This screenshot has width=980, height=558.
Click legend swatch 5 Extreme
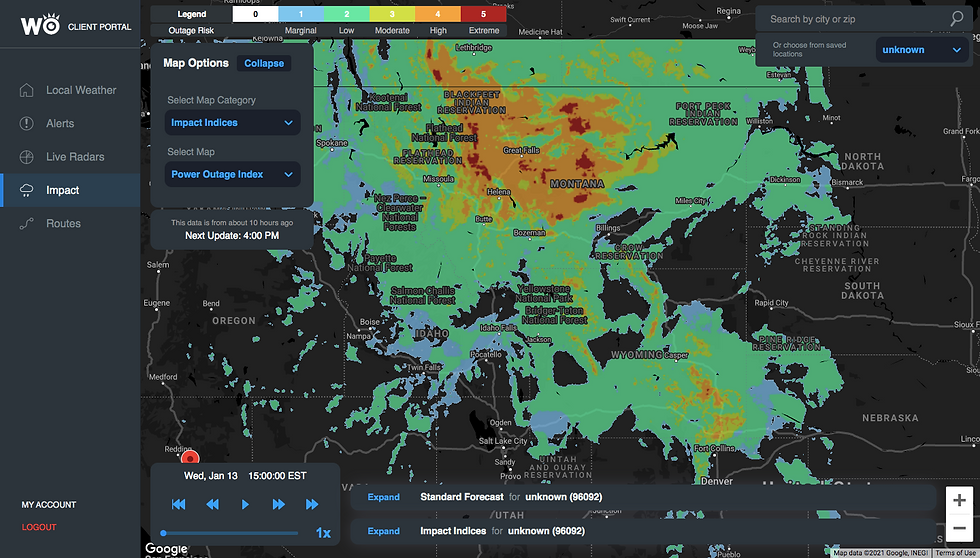(483, 14)
